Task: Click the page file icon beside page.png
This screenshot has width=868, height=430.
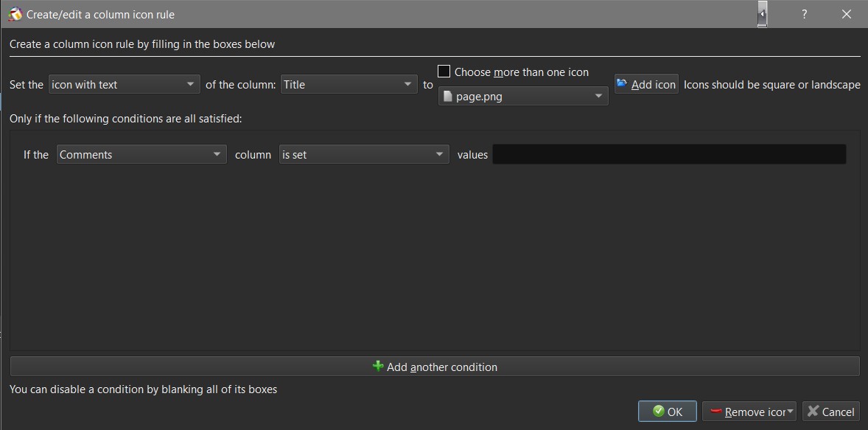Action: pyautogui.click(x=447, y=97)
